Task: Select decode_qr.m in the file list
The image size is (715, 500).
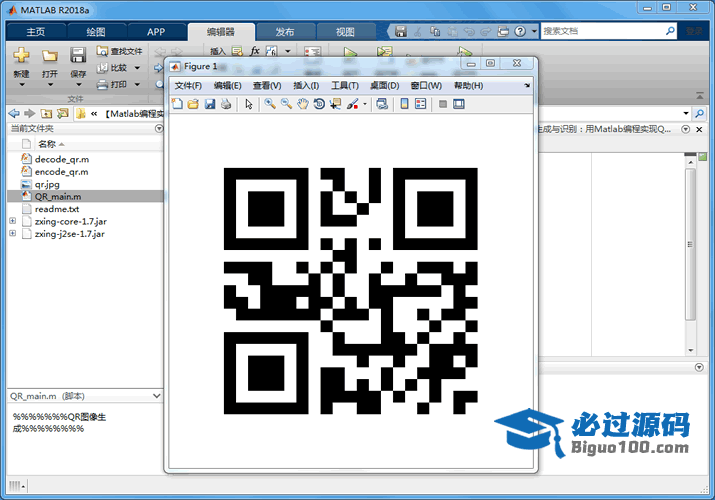Action: 62,160
